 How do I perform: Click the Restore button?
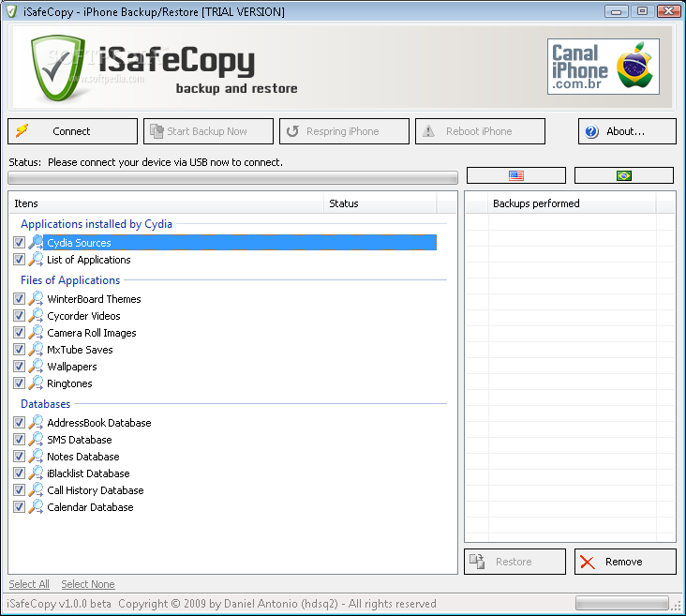(x=514, y=562)
